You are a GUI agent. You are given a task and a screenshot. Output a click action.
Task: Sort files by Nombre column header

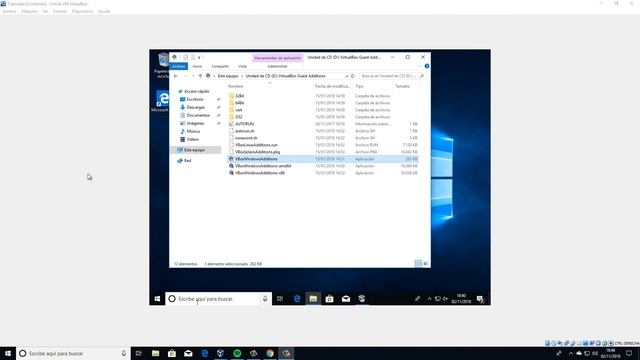tap(236, 86)
